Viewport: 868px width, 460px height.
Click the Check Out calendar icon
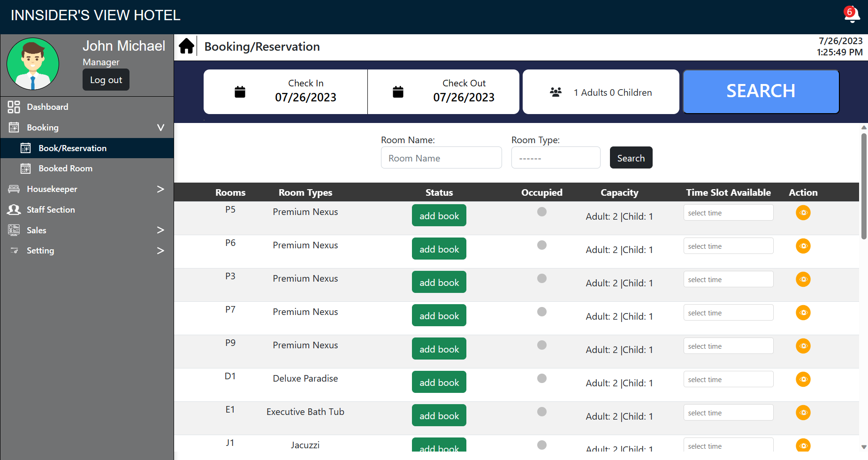(398, 92)
